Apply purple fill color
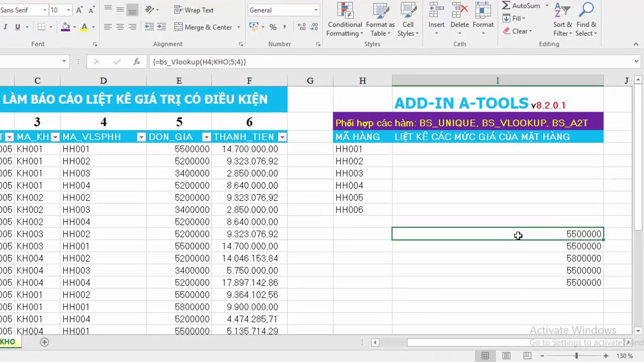644x362 pixels. click(x=65, y=27)
